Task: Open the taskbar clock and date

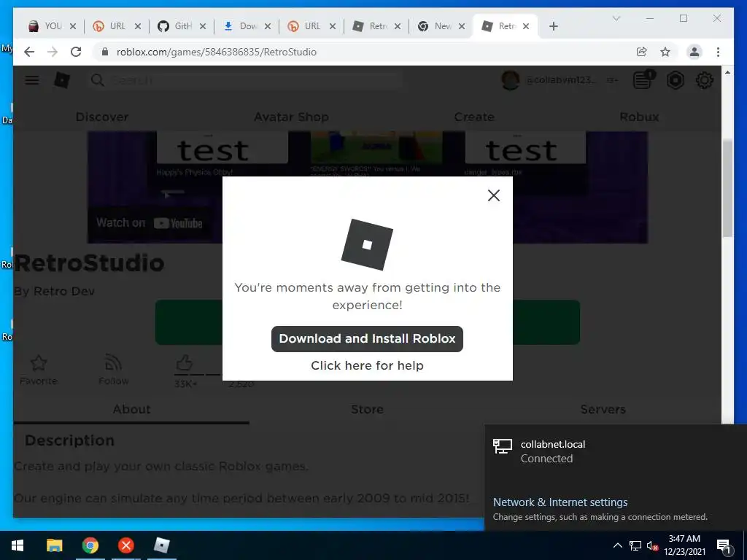Action: click(x=684, y=545)
